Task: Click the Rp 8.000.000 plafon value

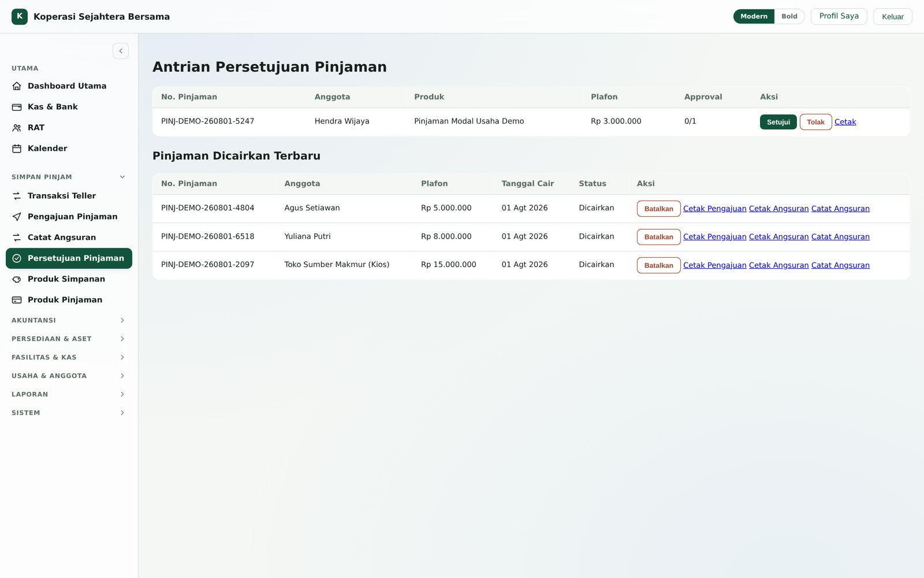Action: pyautogui.click(x=446, y=236)
